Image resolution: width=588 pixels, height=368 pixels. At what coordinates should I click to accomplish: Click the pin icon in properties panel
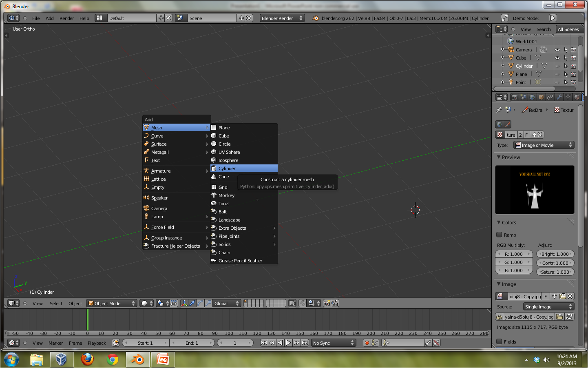click(499, 110)
